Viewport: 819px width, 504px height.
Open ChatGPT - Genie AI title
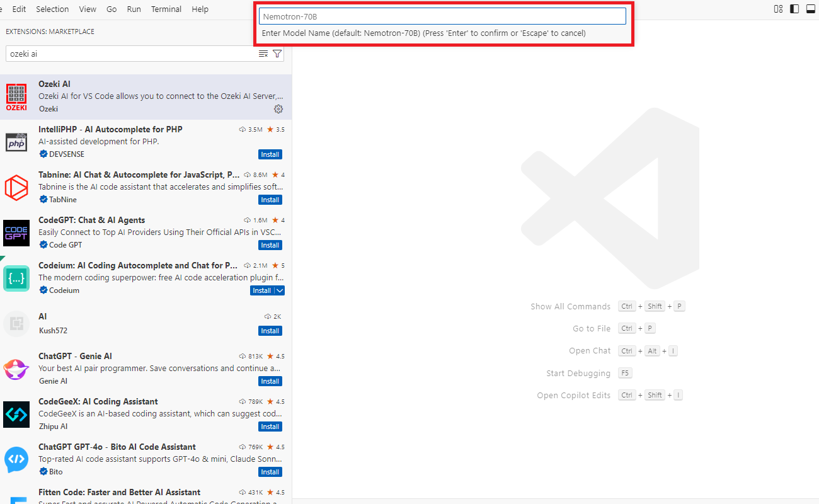coord(75,356)
